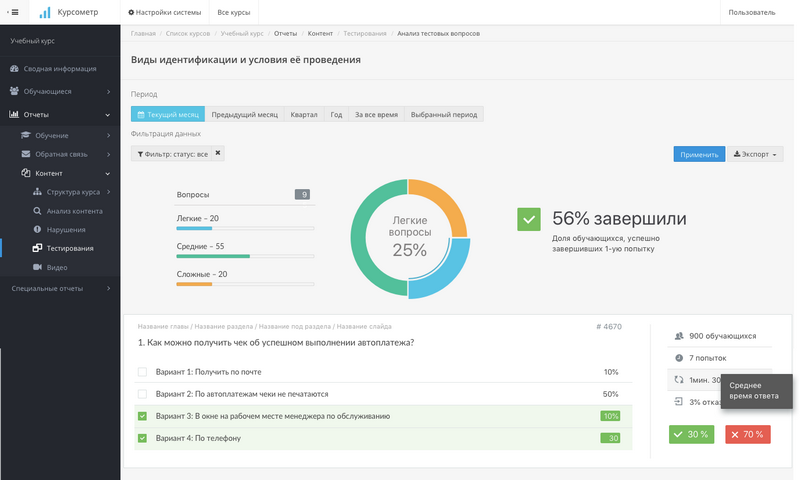
Task: Click the Учебный курс sidebar header
Action: point(33,41)
